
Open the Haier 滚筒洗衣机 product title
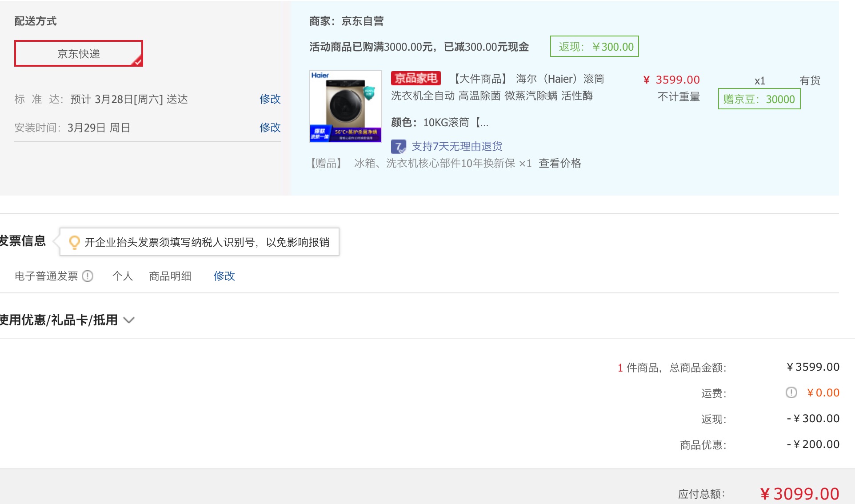pos(497,87)
